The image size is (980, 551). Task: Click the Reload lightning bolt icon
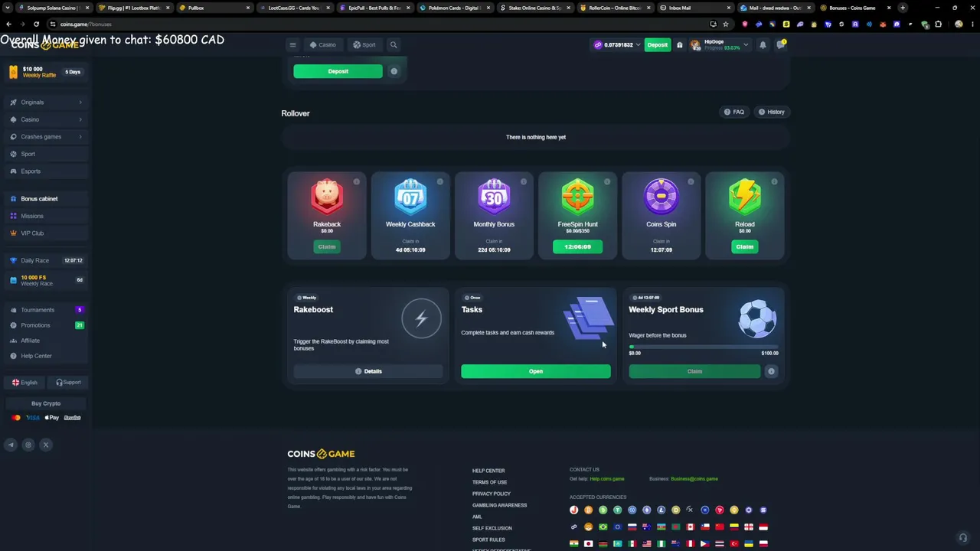coord(744,197)
